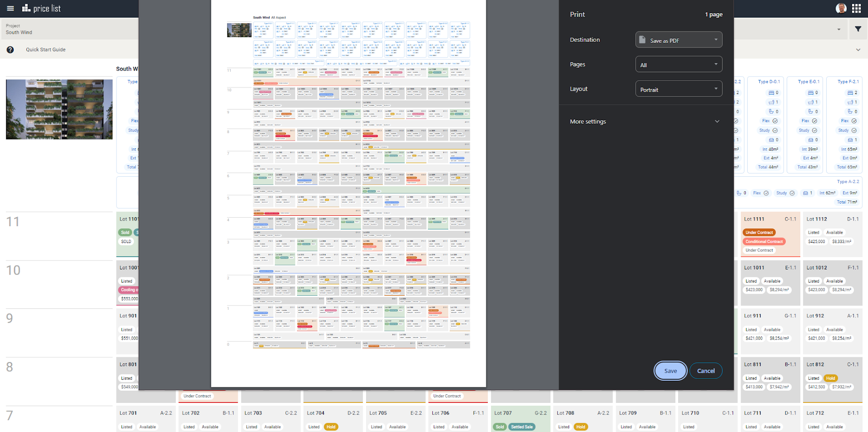Open the Pages dropdown showing All
Viewport: 868px width, 432px height.
coord(679,64)
